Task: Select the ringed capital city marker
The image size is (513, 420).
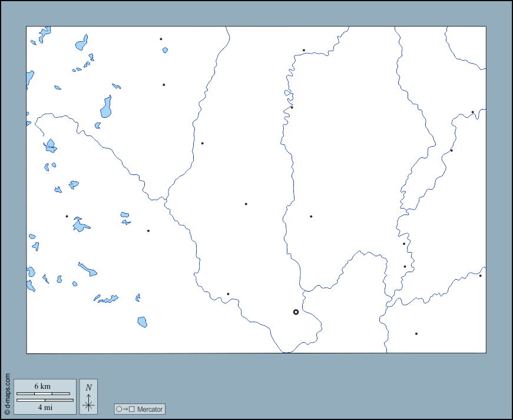Action: [x=296, y=312]
